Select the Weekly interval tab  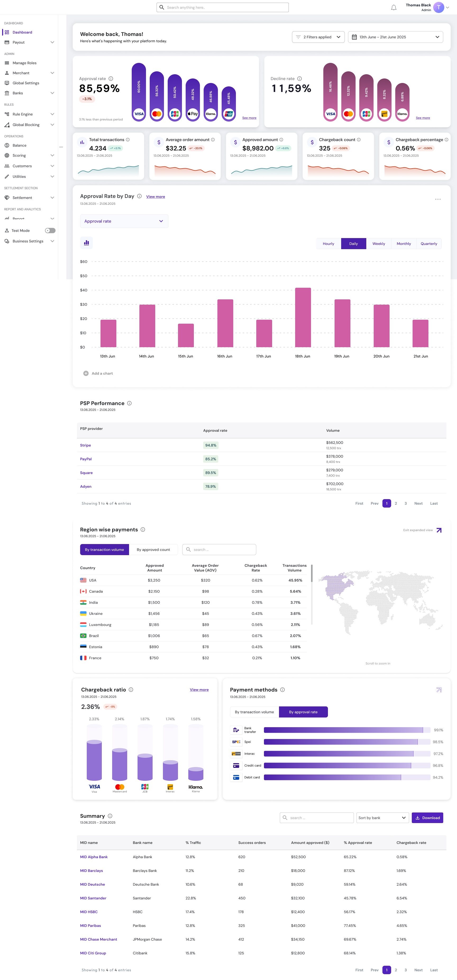[x=378, y=244]
